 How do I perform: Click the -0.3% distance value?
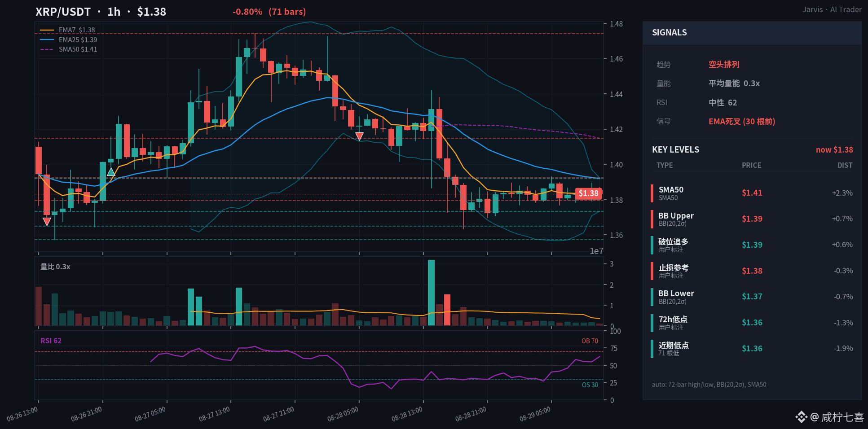(x=843, y=271)
